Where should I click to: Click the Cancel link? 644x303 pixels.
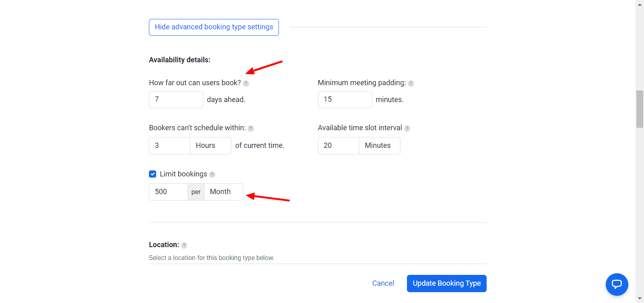383,283
